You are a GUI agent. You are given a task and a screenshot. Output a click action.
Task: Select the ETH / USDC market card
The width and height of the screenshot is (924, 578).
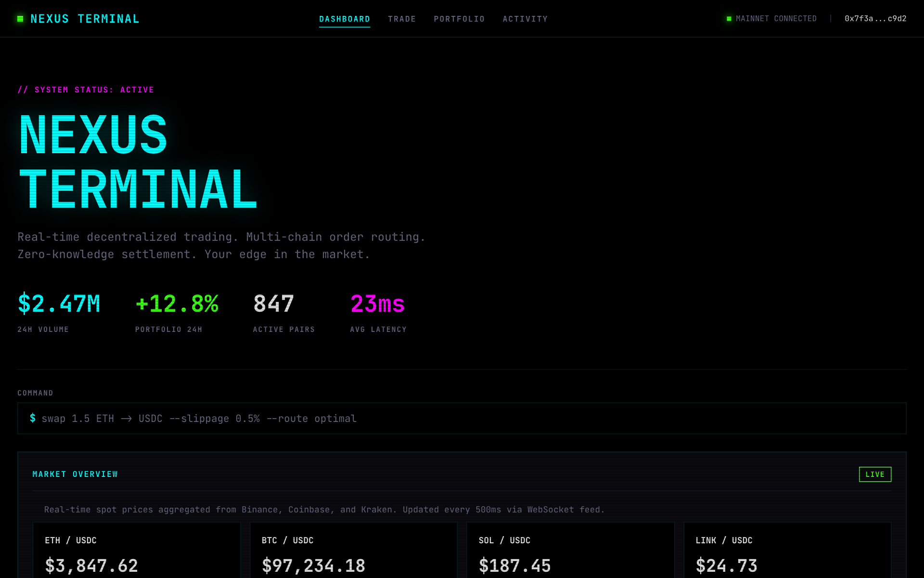pos(136,552)
